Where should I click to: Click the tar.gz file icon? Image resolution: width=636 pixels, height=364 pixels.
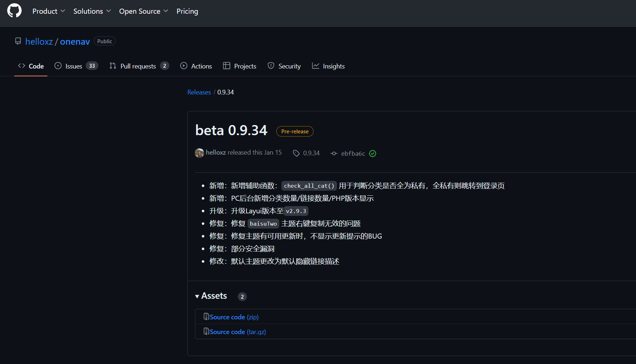(x=206, y=331)
